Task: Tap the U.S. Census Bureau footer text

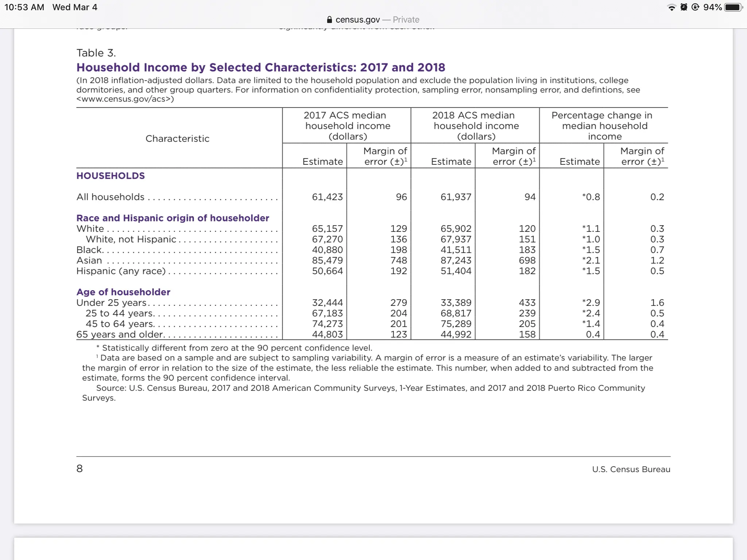Action: click(x=631, y=469)
